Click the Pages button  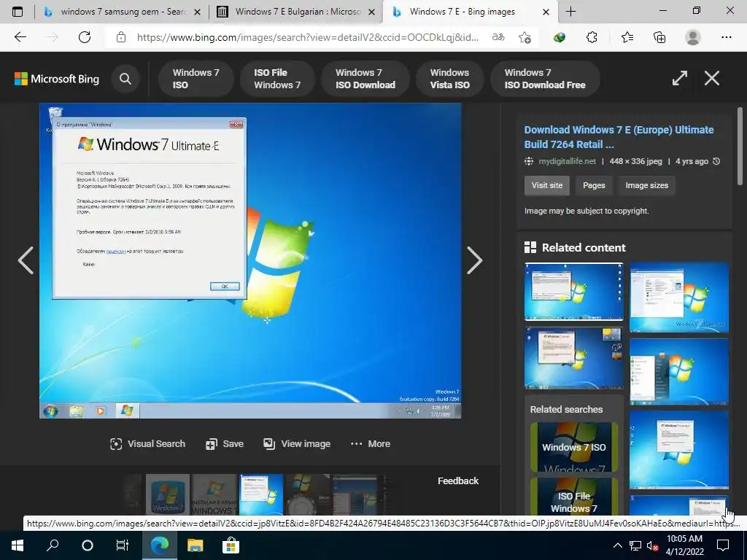click(x=594, y=185)
